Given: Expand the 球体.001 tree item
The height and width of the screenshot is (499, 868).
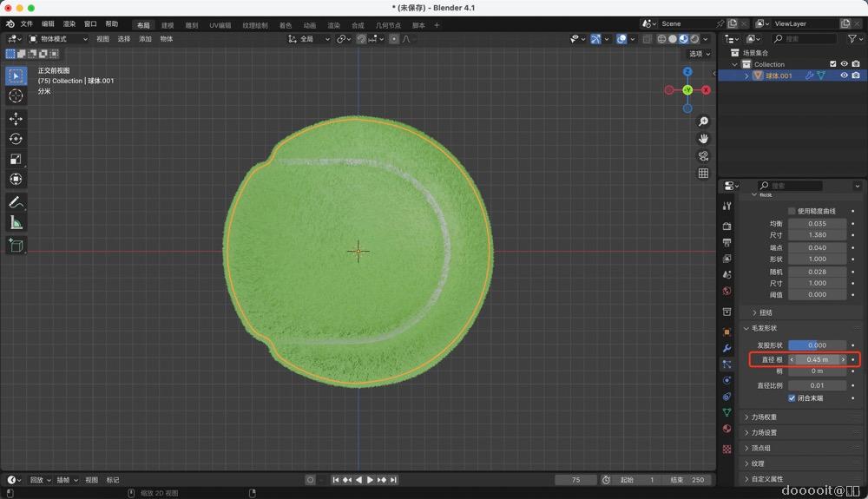Looking at the screenshot, I should 746,76.
